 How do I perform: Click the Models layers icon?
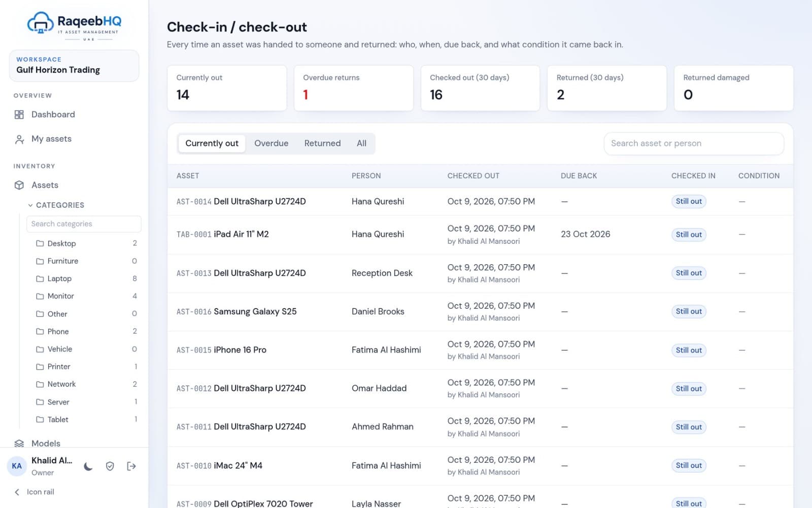pyautogui.click(x=19, y=443)
